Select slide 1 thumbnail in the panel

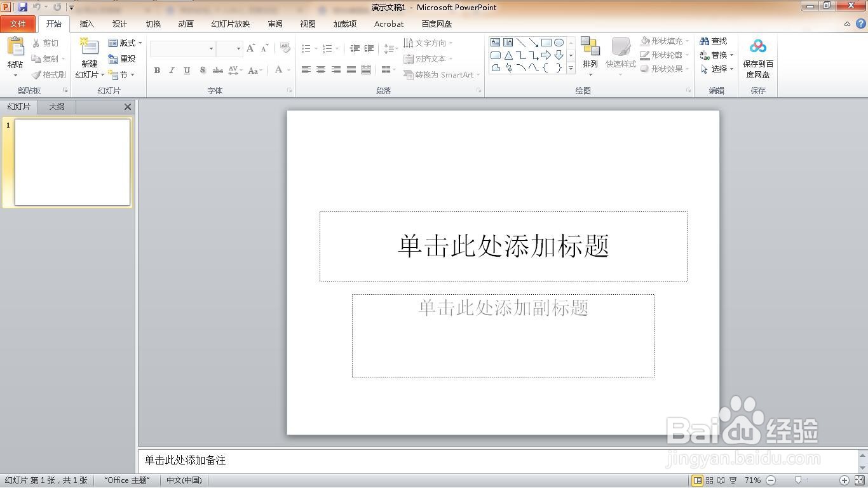click(72, 163)
